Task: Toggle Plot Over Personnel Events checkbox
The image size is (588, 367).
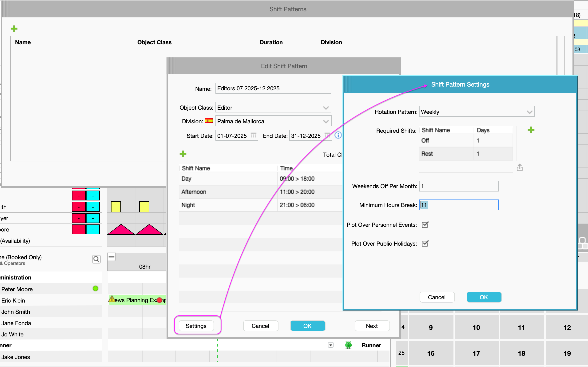Action: click(425, 225)
